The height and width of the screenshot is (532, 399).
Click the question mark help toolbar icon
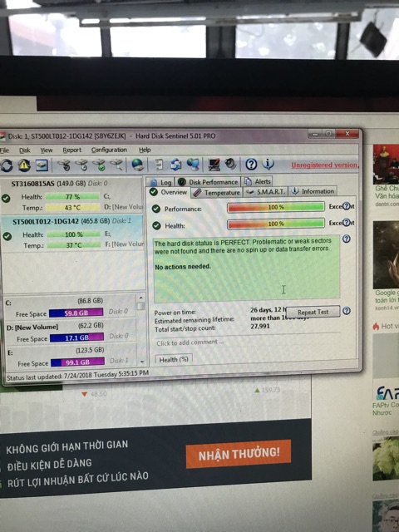pos(251,165)
